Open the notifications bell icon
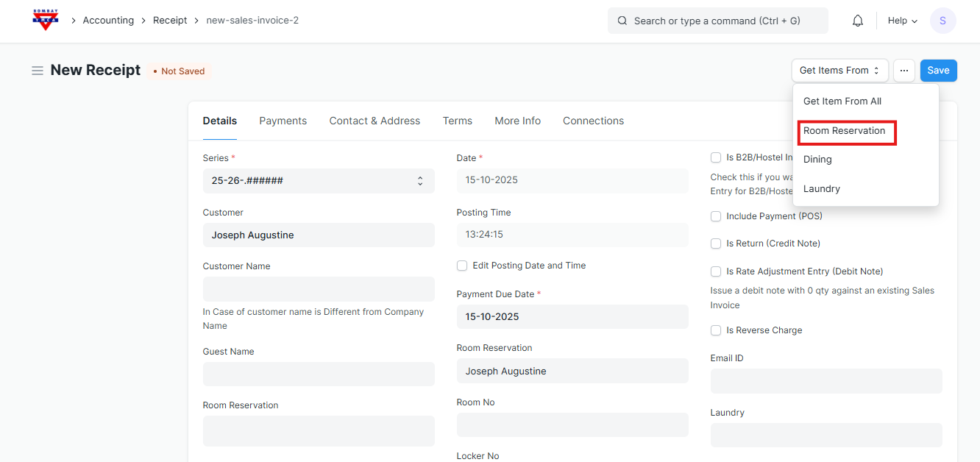980x462 pixels. [x=857, y=21]
